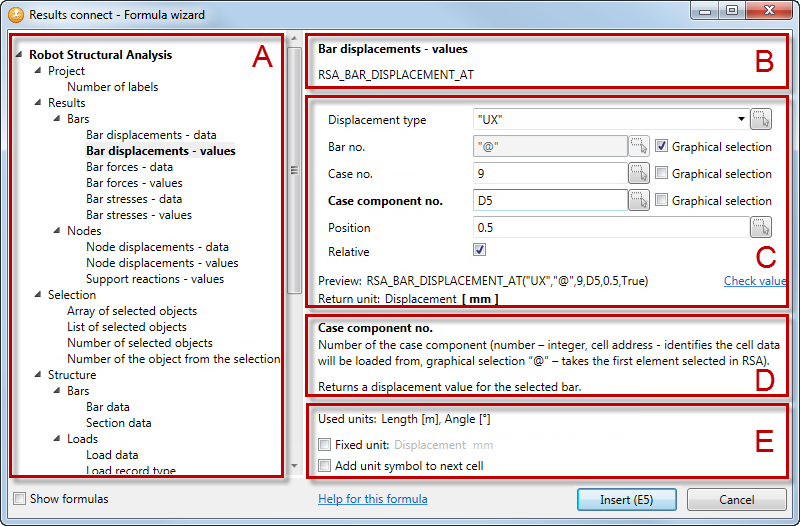Collapse the Loads tree node
The height and width of the screenshot is (526, 800).
pos(57,438)
